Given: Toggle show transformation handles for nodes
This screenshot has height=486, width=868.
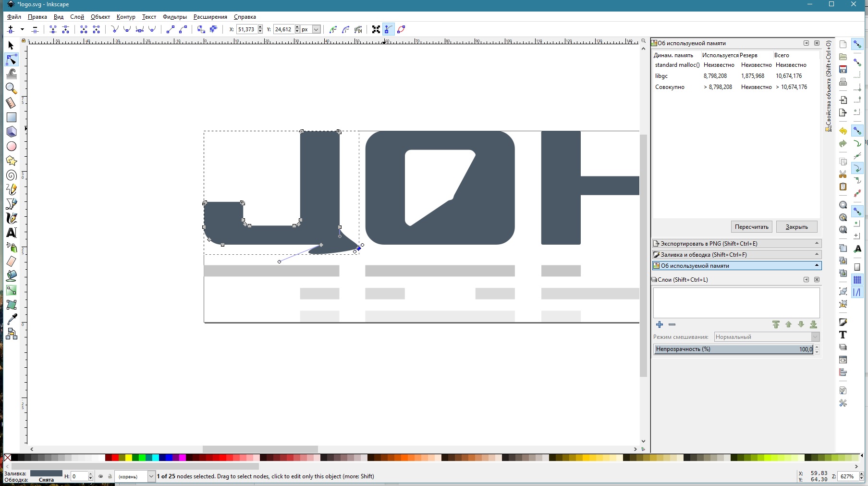Looking at the screenshot, I should click(376, 30).
